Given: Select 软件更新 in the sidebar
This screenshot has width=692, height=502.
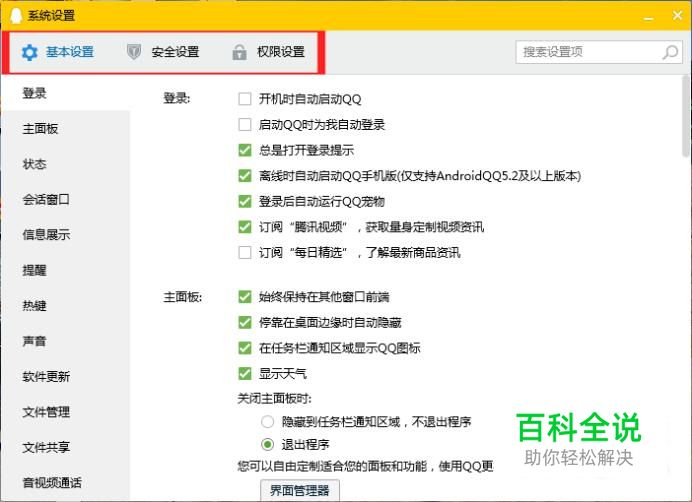Looking at the screenshot, I should pyautogui.click(x=65, y=376).
